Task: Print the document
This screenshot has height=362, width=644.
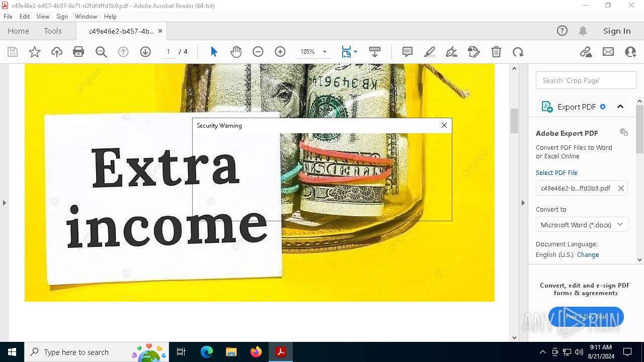Action: click(78, 52)
